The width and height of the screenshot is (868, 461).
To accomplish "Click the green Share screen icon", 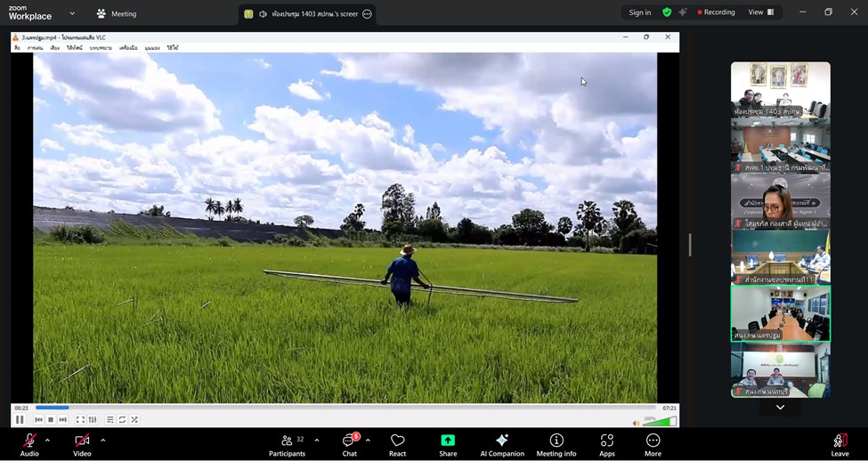I will click(x=448, y=441).
